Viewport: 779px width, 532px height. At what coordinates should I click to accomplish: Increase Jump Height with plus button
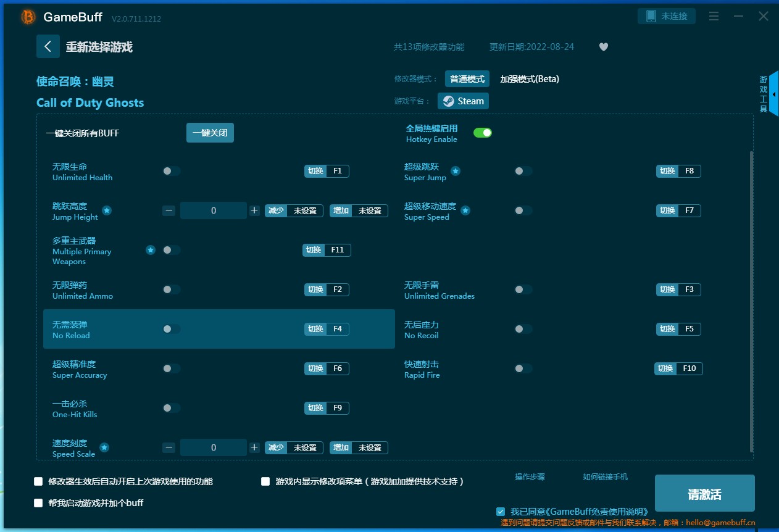pyautogui.click(x=254, y=210)
